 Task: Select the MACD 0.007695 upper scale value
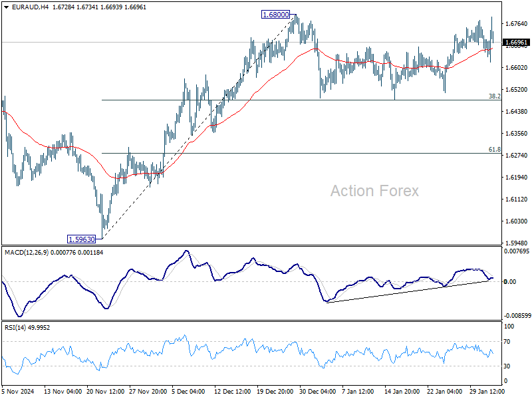click(x=517, y=251)
